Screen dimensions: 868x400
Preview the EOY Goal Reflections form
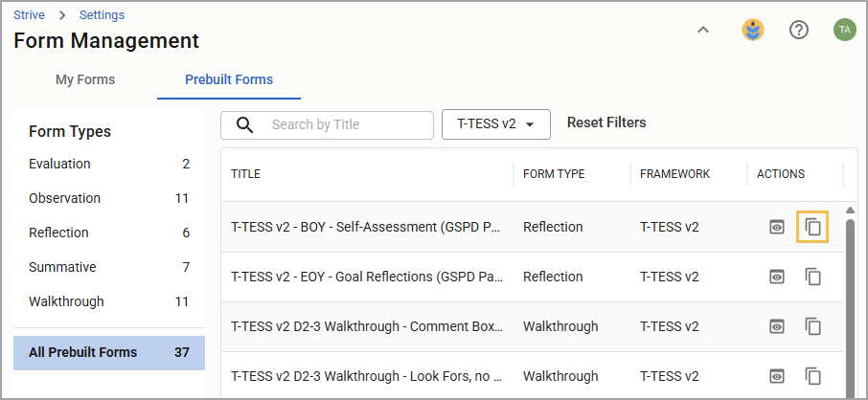777,277
